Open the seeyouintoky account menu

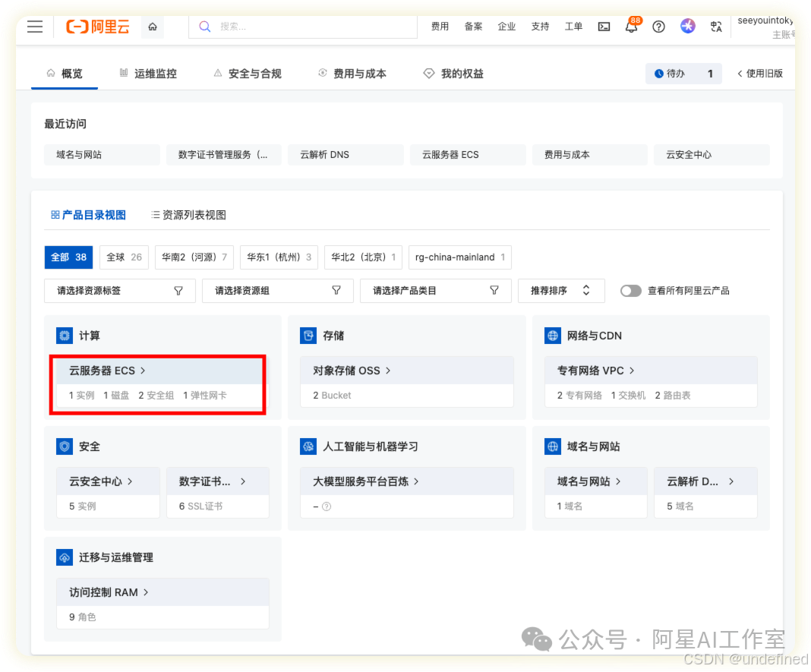(x=765, y=27)
